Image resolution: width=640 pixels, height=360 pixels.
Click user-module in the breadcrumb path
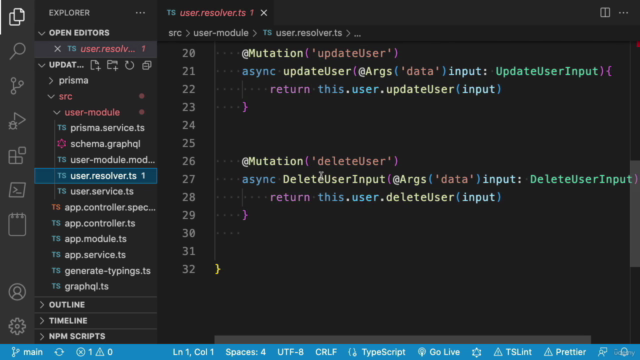point(221,33)
